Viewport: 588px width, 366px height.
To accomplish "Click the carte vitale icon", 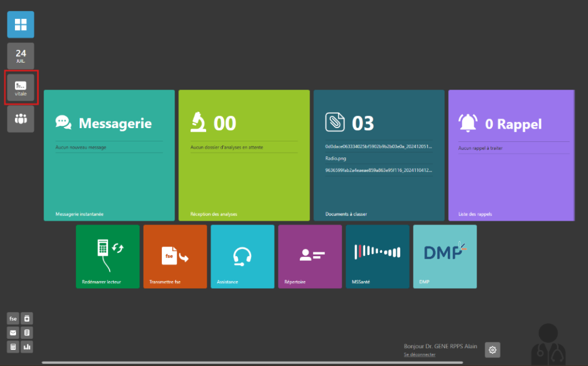I will pos(21,88).
